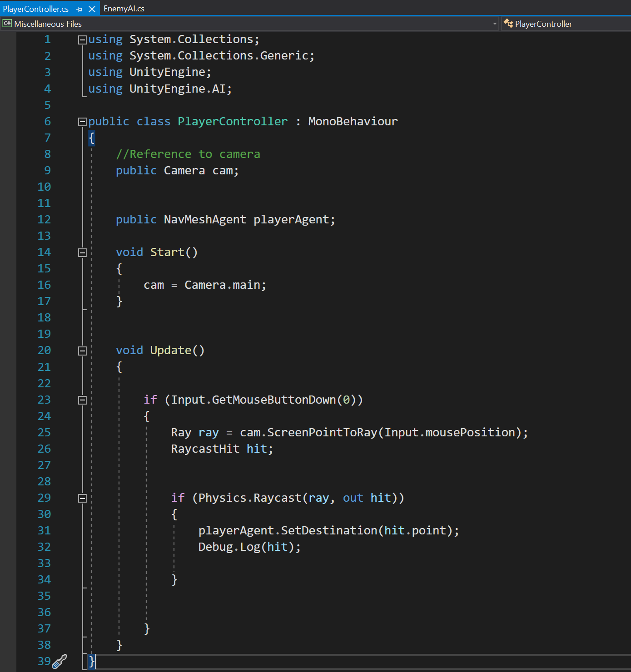The width and height of the screenshot is (631, 672).
Task: Click on UnityEngine.AI using statement
Action: point(160,89)
